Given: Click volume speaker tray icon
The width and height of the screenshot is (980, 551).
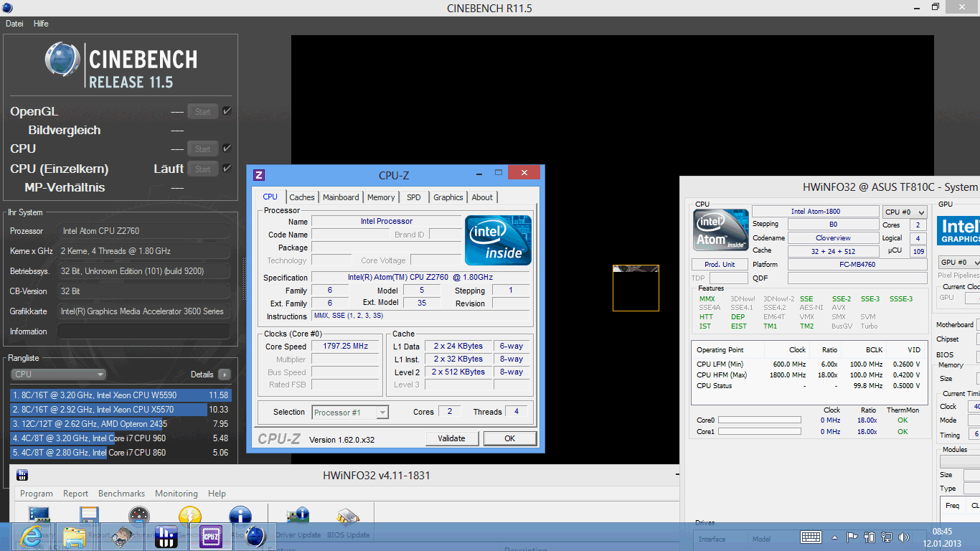Looking at the screenshot, I should click(905, 537).
